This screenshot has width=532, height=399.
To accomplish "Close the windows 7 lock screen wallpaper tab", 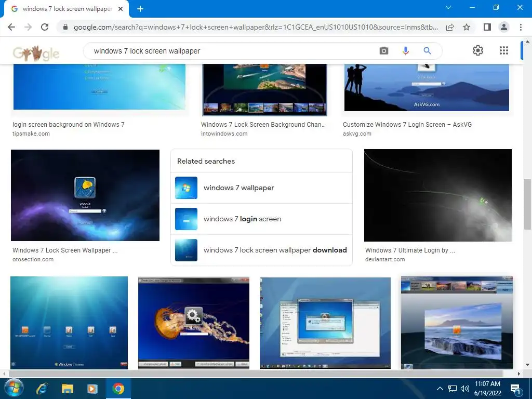I will tap(121, 9).
